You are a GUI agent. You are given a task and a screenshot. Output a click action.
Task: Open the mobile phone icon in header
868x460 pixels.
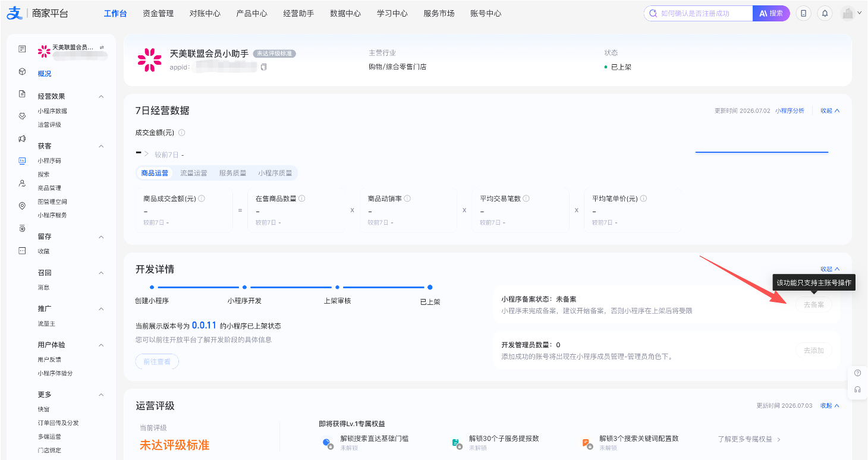pos(804,13)
